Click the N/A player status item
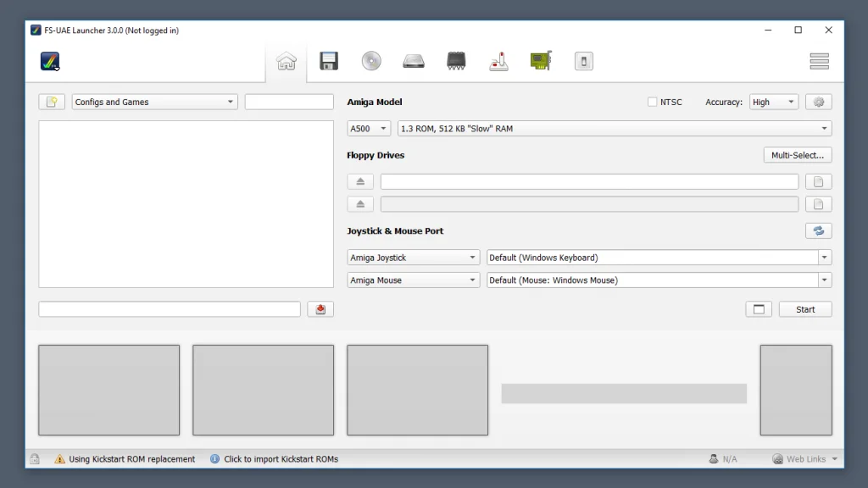The image size is (868, 488). (x=723, y=458)
